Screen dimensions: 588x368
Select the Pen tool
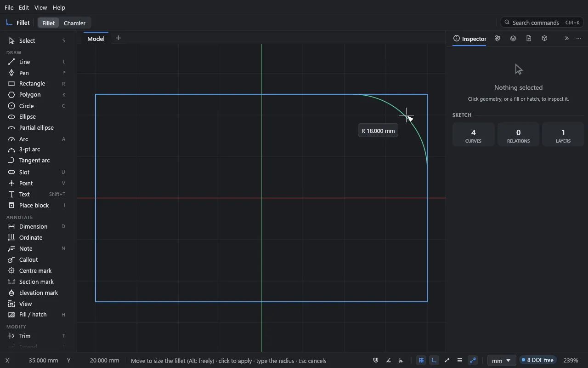pyautogui.click(x=37, y=73)
